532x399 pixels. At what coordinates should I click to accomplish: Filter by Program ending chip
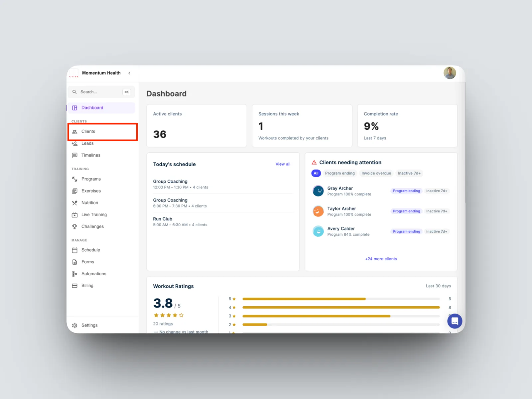(340, 173)
